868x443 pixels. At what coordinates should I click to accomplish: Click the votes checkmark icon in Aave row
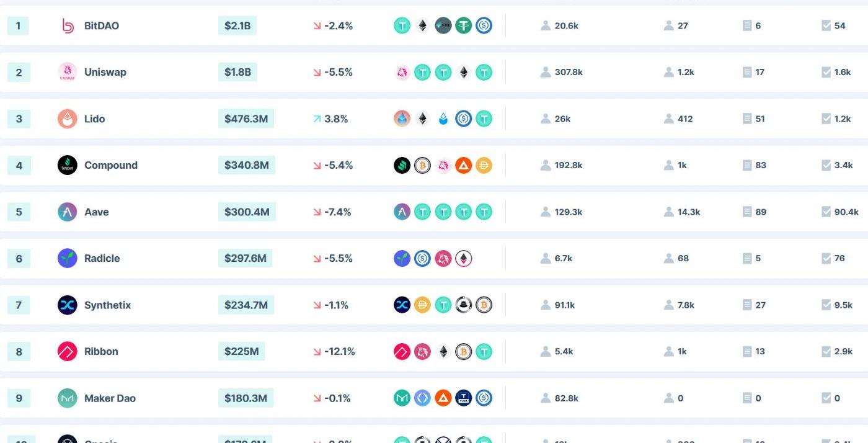(x=826, y=212)
